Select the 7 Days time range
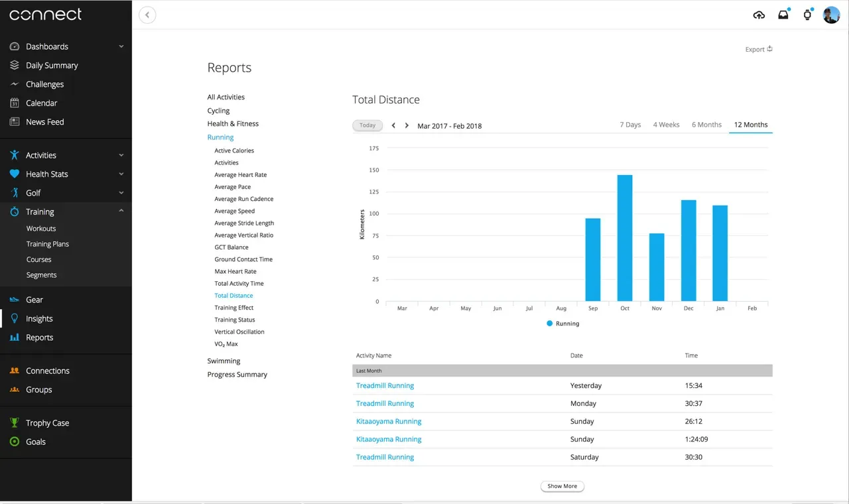 click(630, 125)
